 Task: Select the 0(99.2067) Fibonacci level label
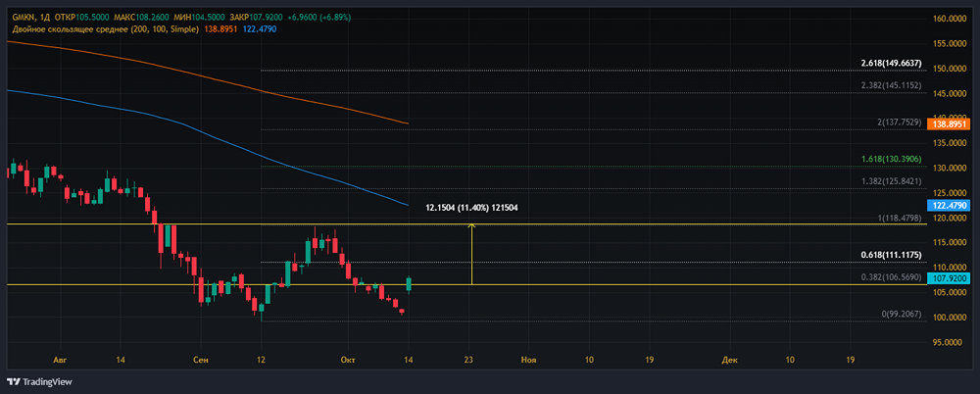click(900, 313)
